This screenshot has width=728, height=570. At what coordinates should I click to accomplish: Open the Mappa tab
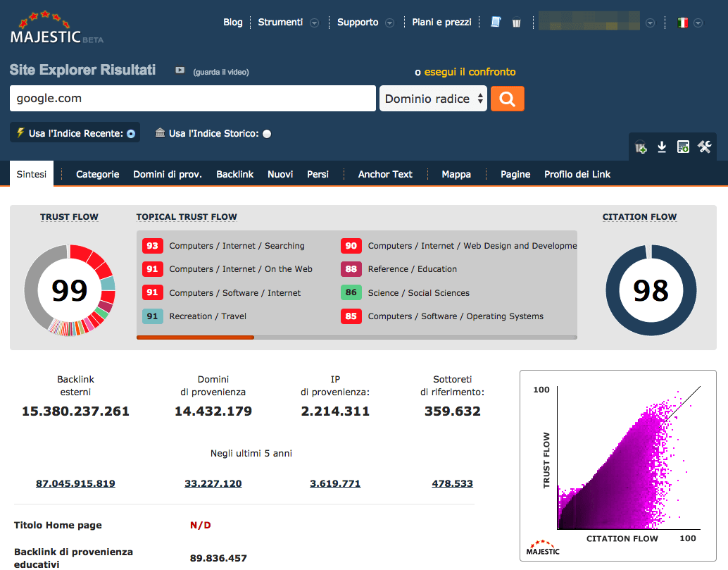click(456, 174)
